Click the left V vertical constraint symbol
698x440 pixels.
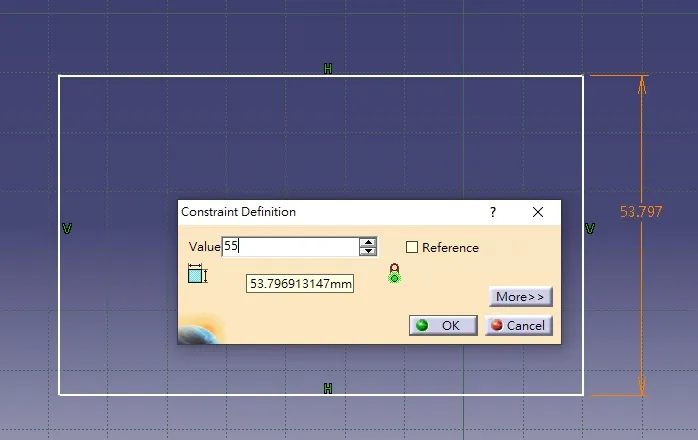click(67, 228)
